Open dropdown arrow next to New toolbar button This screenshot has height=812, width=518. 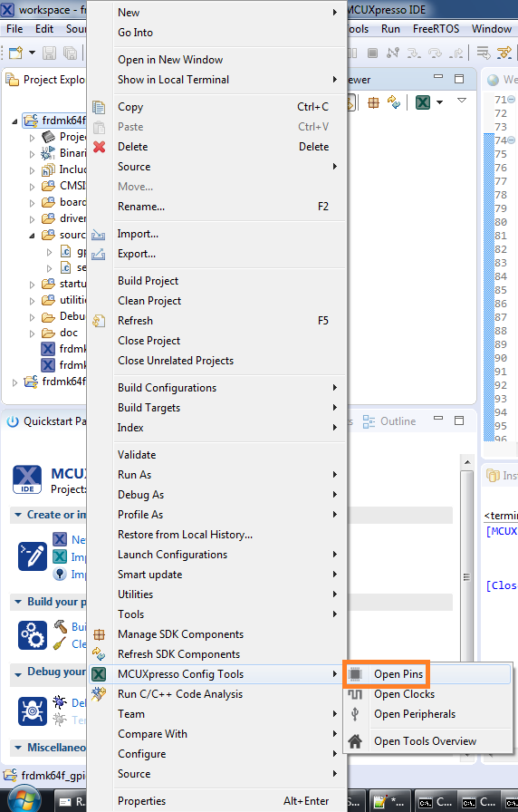[32, 53]
